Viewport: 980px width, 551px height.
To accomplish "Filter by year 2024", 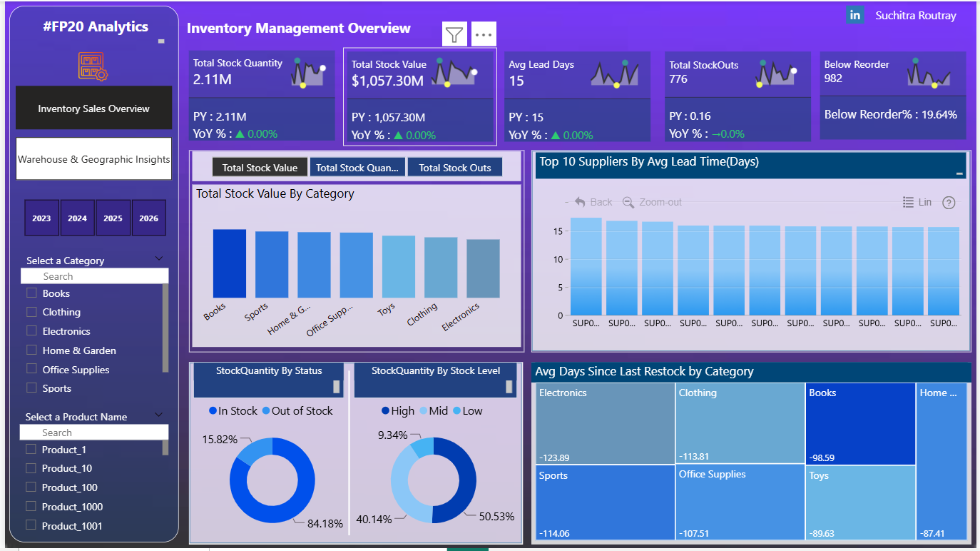I will tap(77, 218).
